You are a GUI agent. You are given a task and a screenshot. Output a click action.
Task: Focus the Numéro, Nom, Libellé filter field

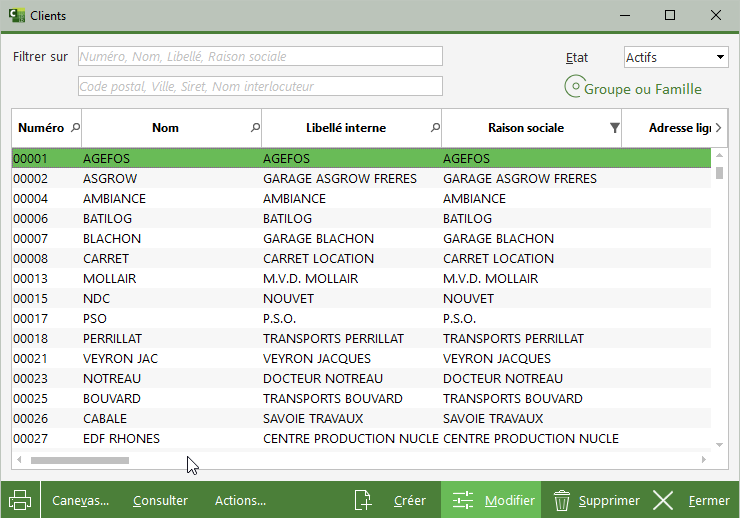click(260, 56)
